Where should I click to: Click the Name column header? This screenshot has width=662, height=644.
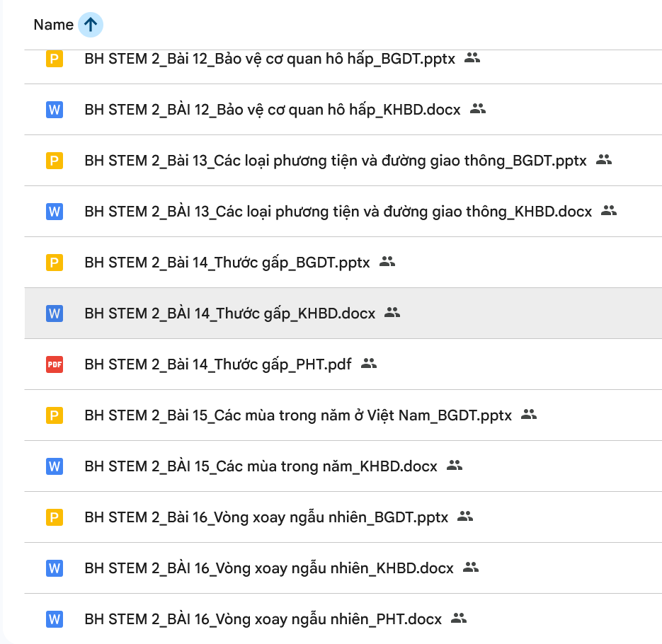click(x=53, y=25)
